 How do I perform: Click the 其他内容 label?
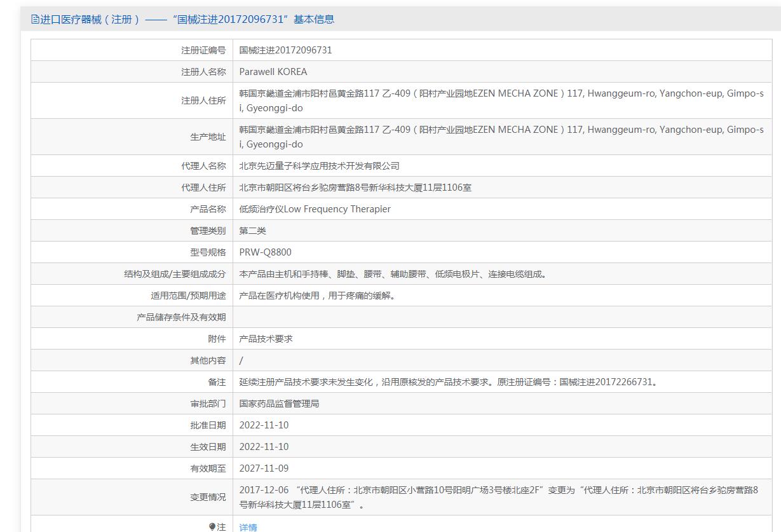click(x=208, y=360)
